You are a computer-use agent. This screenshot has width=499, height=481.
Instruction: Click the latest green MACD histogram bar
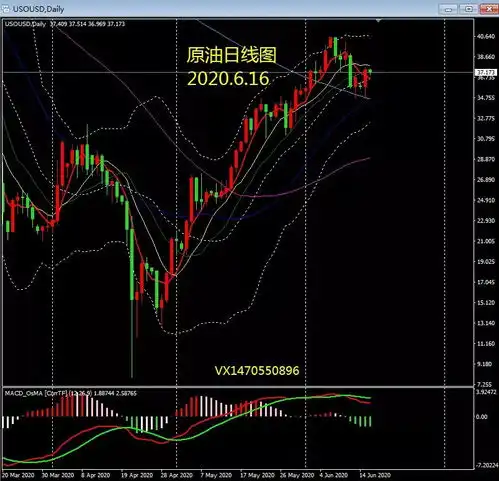370,421
